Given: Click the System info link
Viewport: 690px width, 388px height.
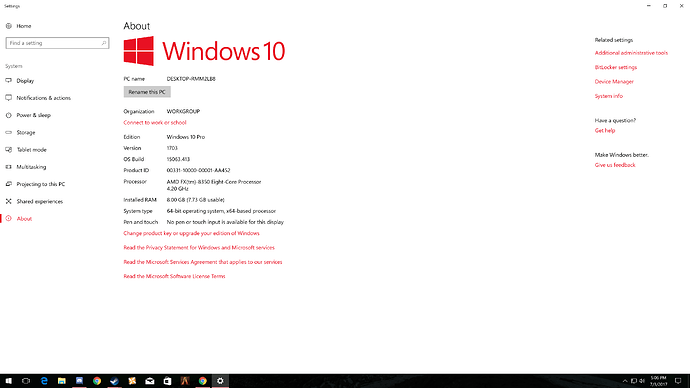Looking at the screenshot, I should pos(609,96).
